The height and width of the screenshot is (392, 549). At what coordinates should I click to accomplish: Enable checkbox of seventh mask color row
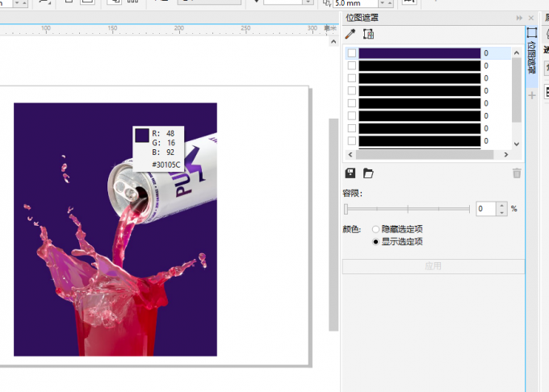coord(352,128)
